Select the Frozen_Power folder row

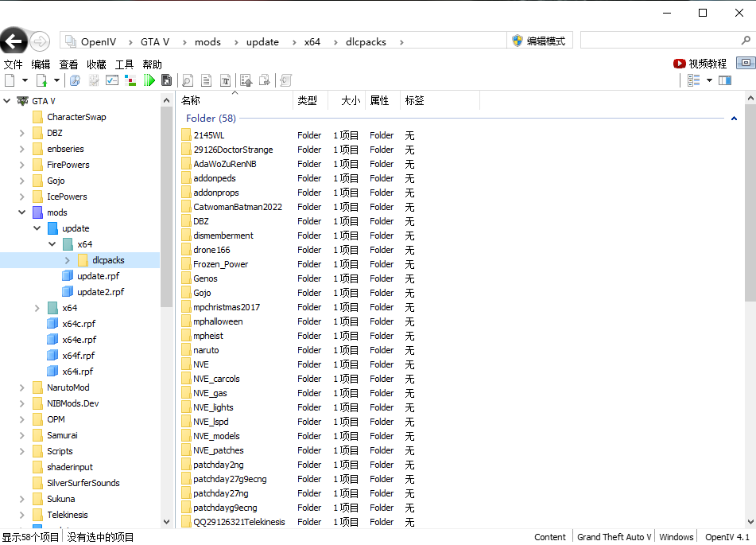[x=220, y=264]
